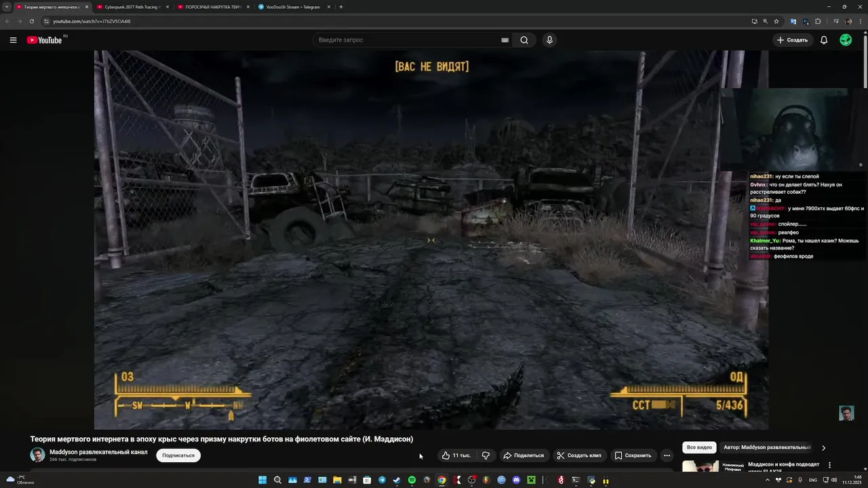Switch to ПОРОСЯЧЬЯ НАКРУТКА tab
Screen dimensions: 868x488
point(212,7)
